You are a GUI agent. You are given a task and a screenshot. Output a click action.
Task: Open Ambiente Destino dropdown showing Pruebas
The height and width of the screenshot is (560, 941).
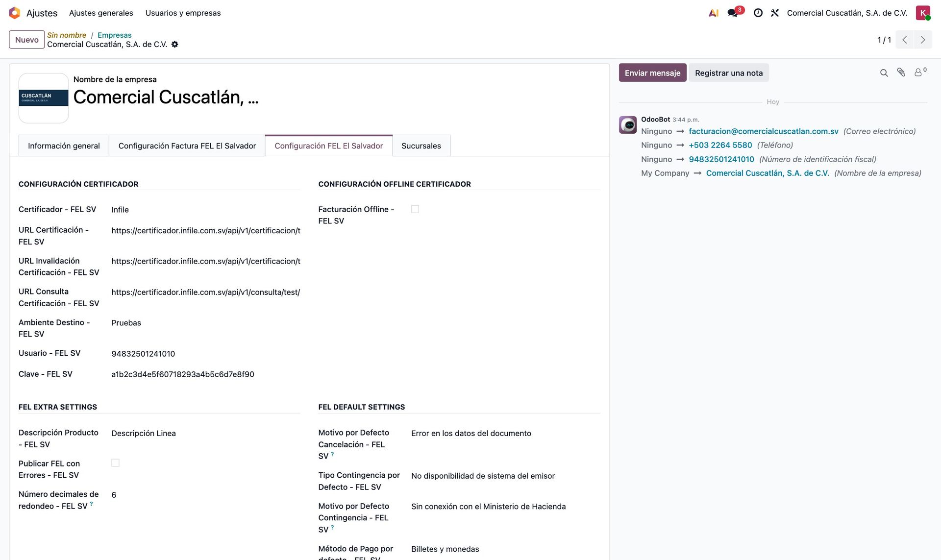(x=206, y=323)
